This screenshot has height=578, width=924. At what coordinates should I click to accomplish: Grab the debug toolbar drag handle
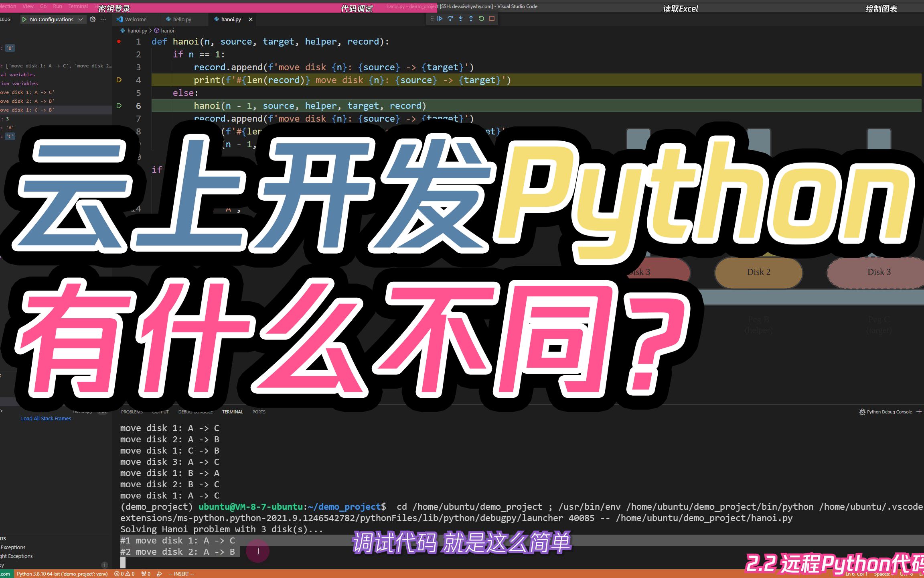pyautogui.click(x=432, y=18)
